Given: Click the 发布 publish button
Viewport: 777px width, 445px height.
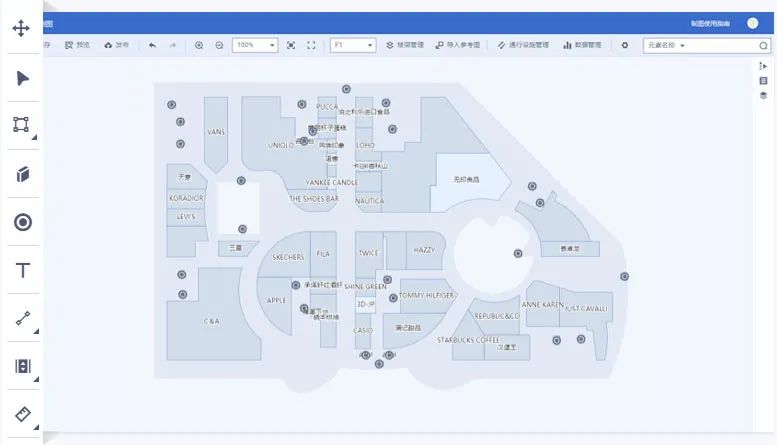Looking at the screenshot, I should (x=116, y=45).
